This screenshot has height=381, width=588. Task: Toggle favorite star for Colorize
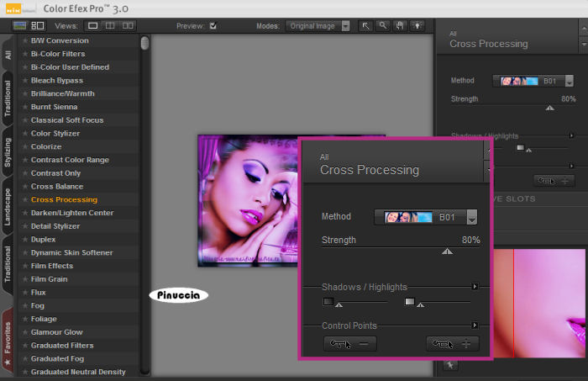(25, 146)
